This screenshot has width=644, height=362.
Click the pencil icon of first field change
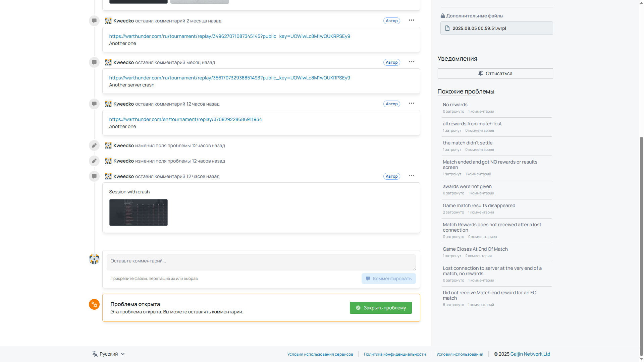pos(94,145)
